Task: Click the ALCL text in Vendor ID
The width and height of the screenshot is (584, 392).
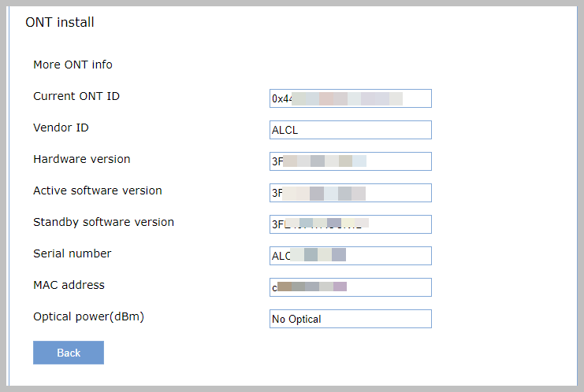Action: click(x=285, y=130)
